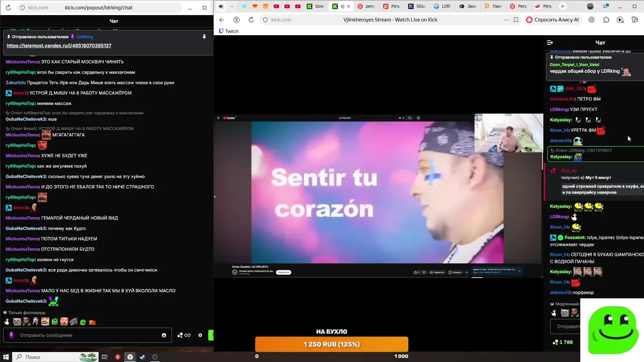Open the Twitch bookmark
Image resolution: width=644 pixels, height=362 pixels.
point(228,31)
